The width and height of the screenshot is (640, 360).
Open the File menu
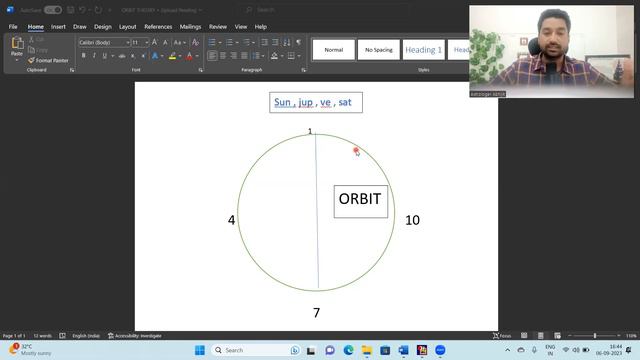pyautogui.click(x=13, y=27)
